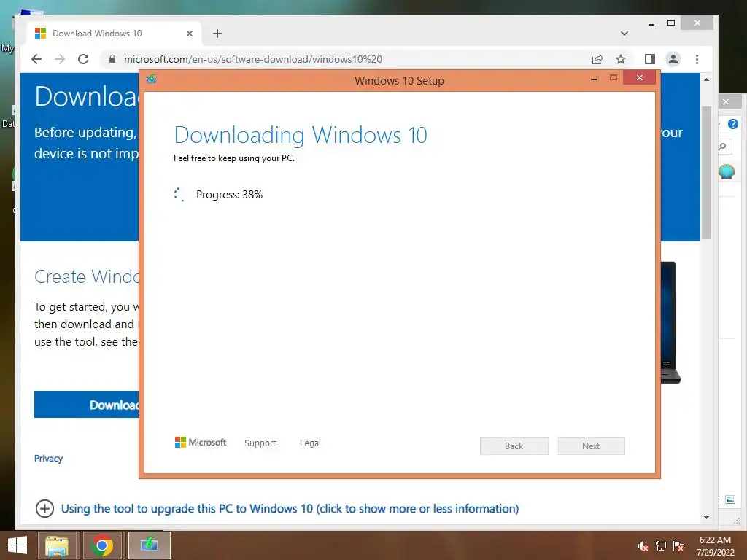Open the Chrome side panel icon
The width and height of the screenshot is (747, 560).
(649, 59)
